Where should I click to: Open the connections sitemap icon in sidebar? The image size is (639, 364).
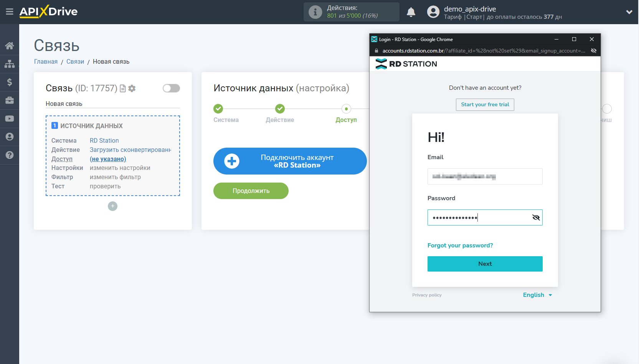[x=10, y=64]
